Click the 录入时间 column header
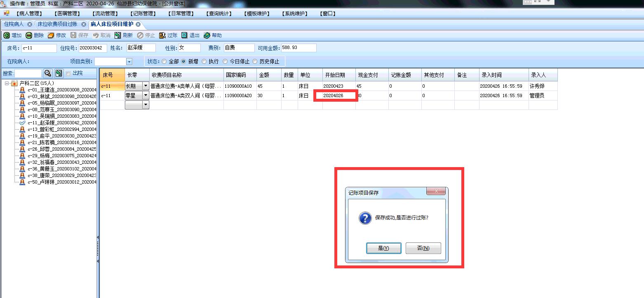This screenshot has height=298, width=644. (504, 75)
